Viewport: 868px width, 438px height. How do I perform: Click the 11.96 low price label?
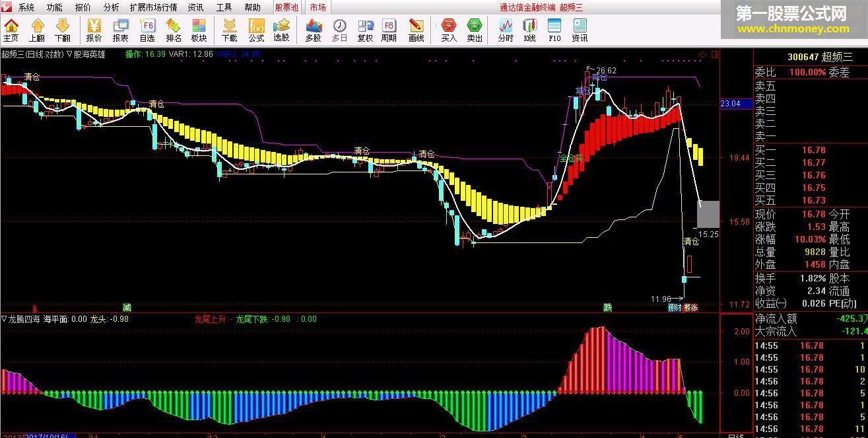click(x=661, y=299)
